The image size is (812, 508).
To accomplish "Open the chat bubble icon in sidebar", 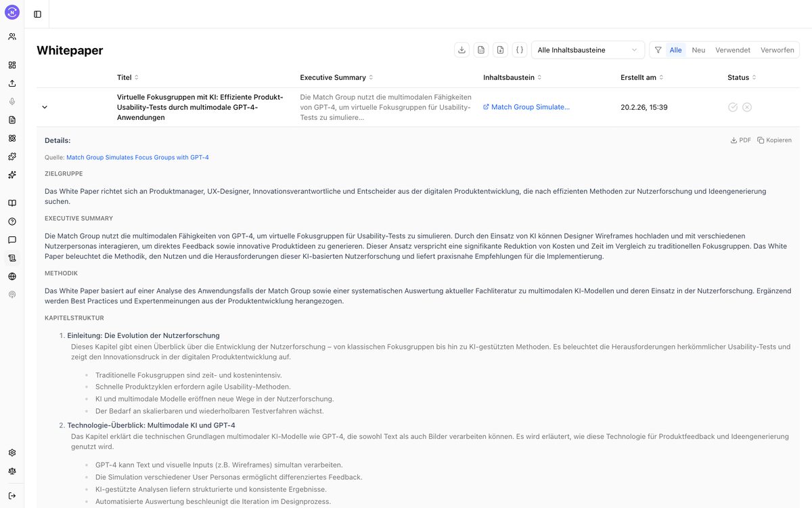I will 12,240.
